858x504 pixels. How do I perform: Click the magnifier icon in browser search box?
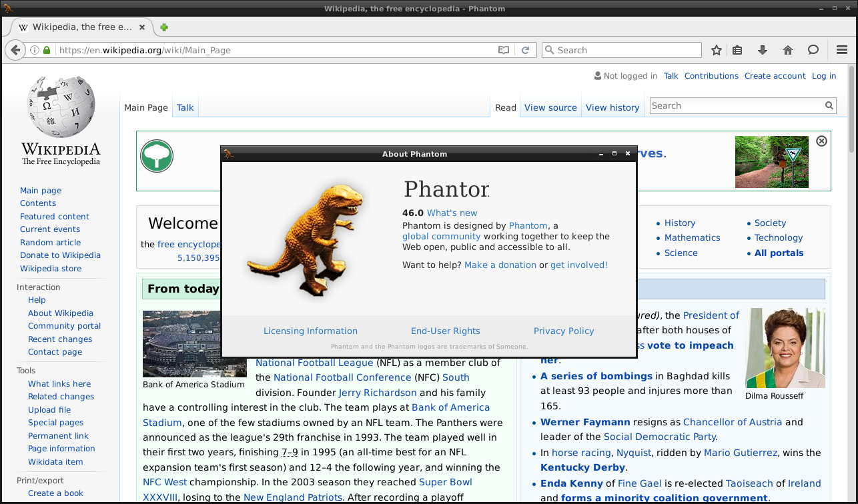pos(549,50)
